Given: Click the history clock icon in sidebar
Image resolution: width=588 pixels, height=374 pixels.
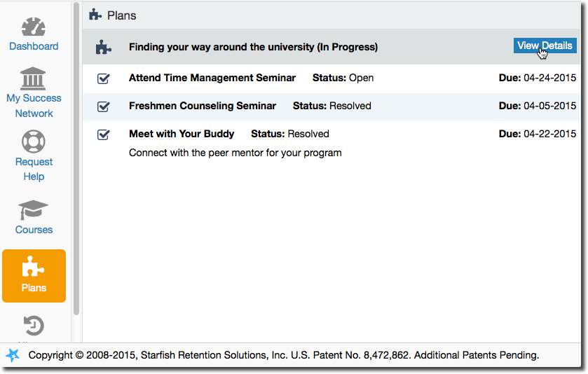Looking at the screenshot, I should 34,325.
